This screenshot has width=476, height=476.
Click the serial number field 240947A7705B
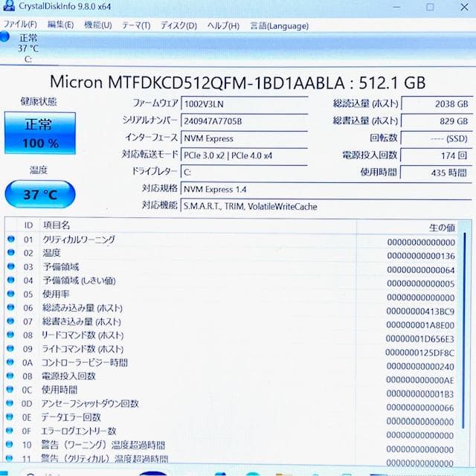point(245,121)
